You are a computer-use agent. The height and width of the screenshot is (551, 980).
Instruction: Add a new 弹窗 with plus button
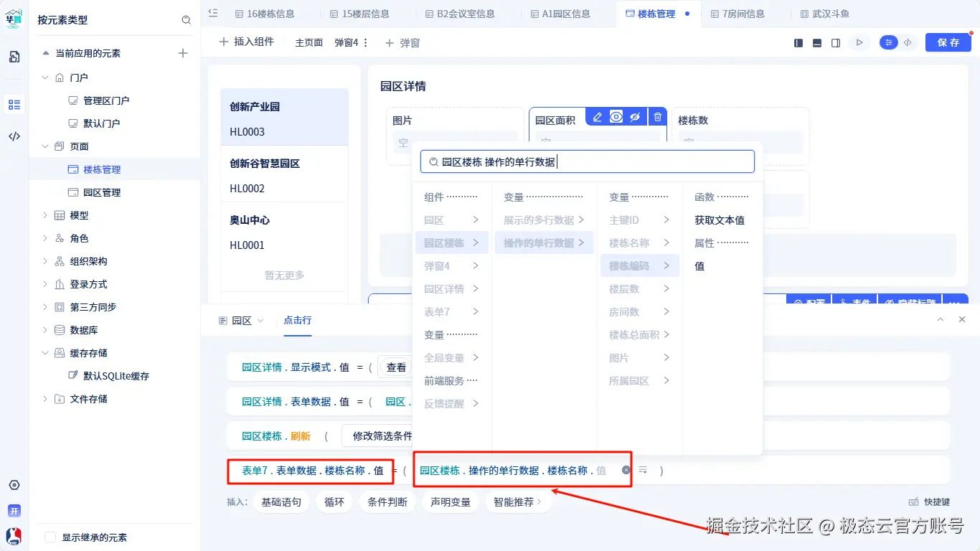point(402,43)
